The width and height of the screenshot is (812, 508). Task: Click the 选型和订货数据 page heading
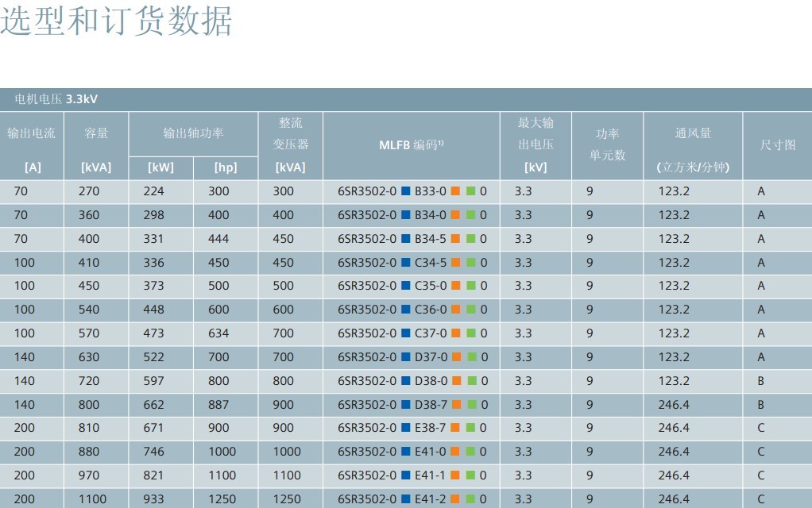[x=116, y=21]
